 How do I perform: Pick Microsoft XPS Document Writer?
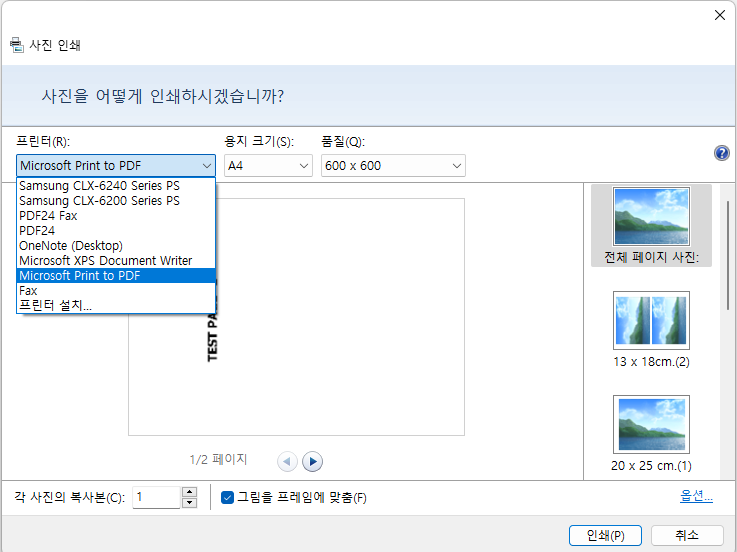pos(116,260)
